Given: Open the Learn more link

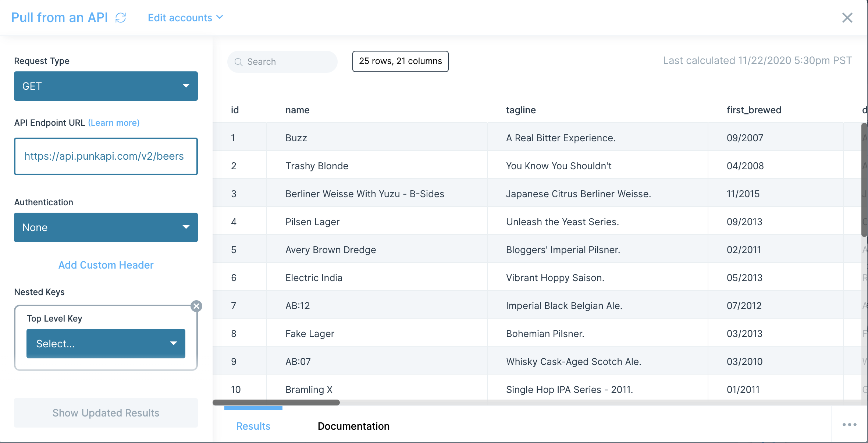Looking at the screenshot, I should click(114, 123).
